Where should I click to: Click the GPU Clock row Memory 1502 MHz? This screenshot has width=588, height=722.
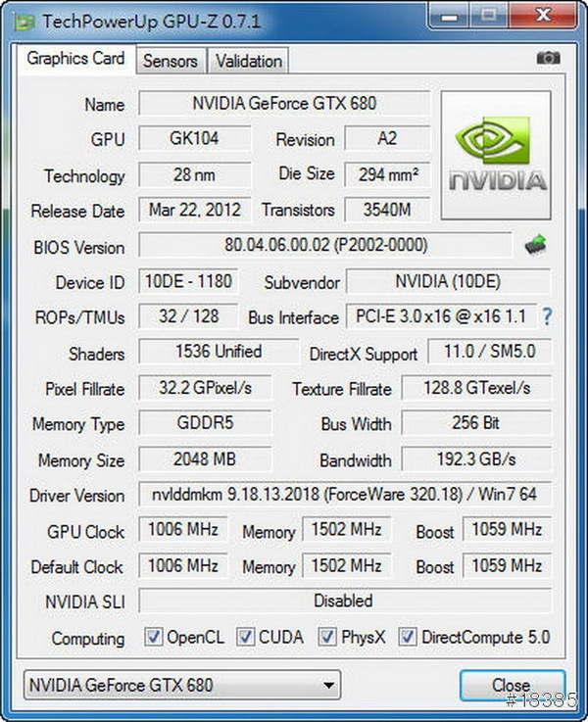click(x=346, y=530)
